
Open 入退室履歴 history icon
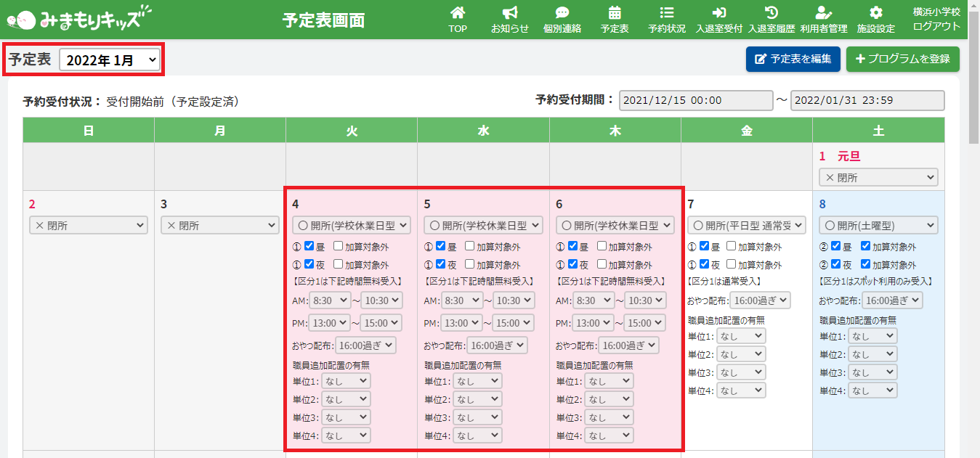[772, 13]
